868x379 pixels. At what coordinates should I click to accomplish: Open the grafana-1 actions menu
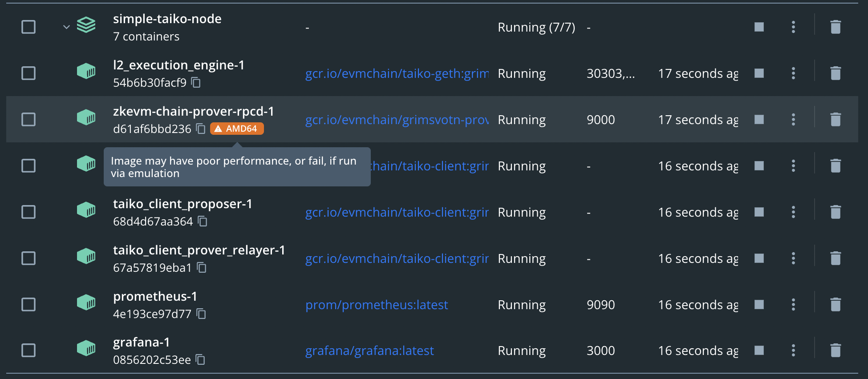coord(793,350)
